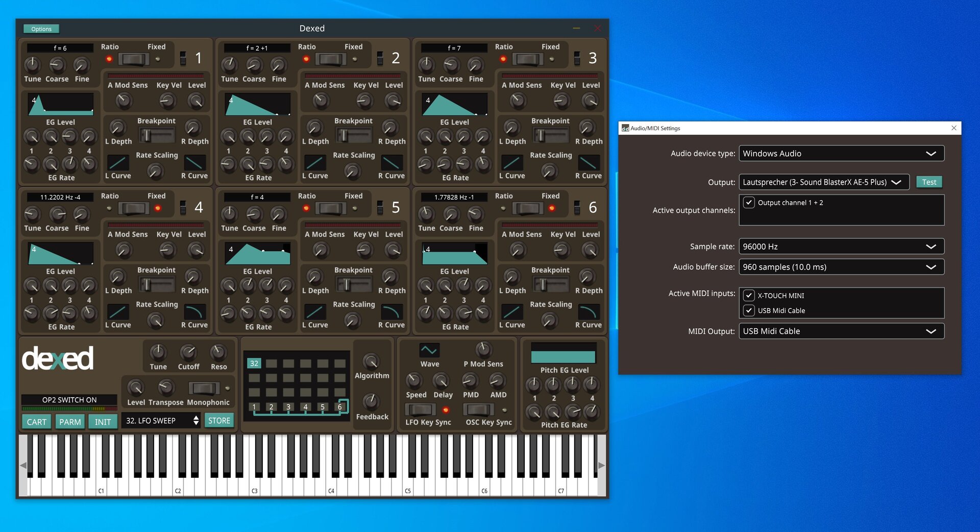
Task: Open Audio buffer size dropdown
Action: [x=842, y=267]
